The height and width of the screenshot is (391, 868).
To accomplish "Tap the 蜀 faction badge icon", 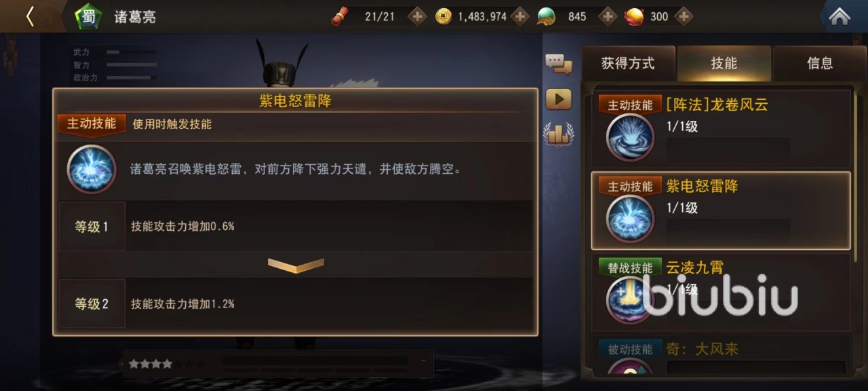I will 88,16.
